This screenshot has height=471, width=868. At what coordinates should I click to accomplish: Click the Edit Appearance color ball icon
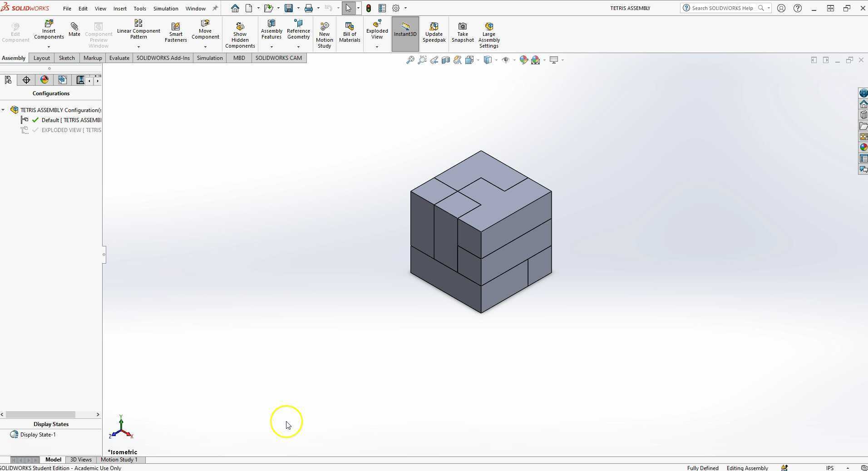coord(523,60)
